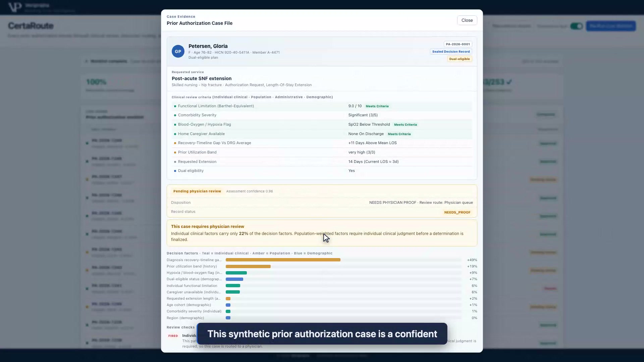
Task: Select the Prior Utilization Band row
Action: [x=322, y=152]
